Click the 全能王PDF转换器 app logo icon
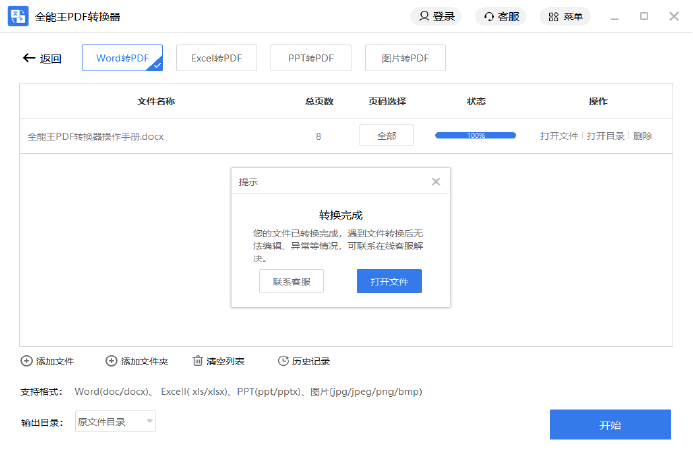The image size is (693, 457). point(18,16)
